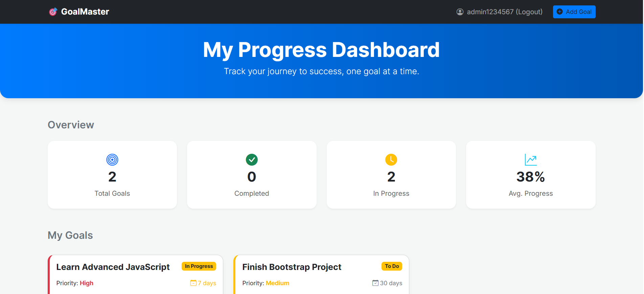Click the GoalMaster target logo icon

coord(53,12)
